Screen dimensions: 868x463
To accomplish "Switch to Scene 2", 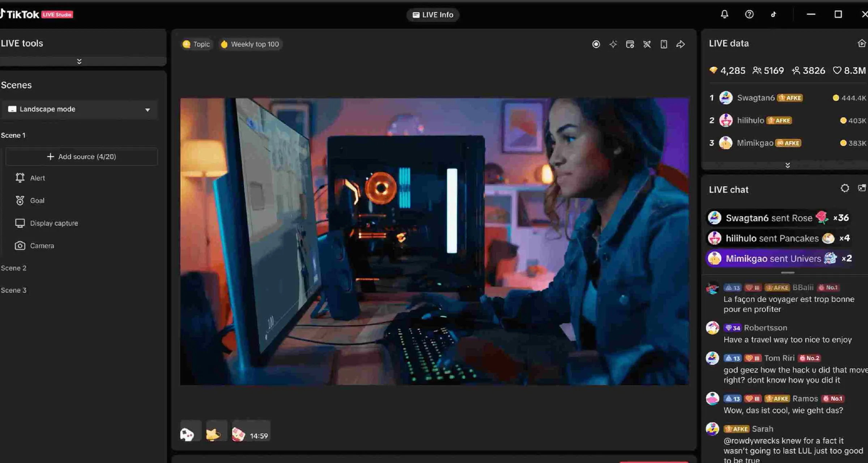I will [x=14, y=268].
